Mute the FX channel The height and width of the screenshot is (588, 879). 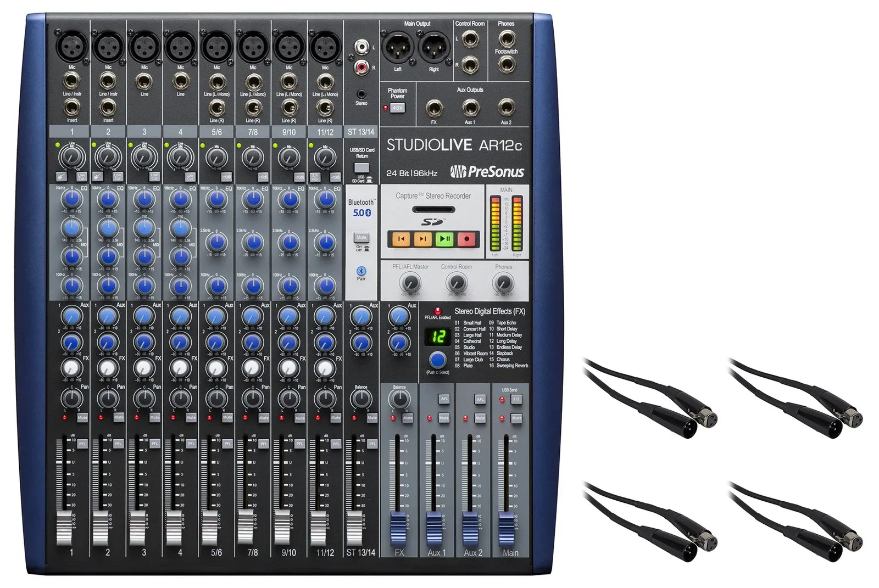click(408, 418)
